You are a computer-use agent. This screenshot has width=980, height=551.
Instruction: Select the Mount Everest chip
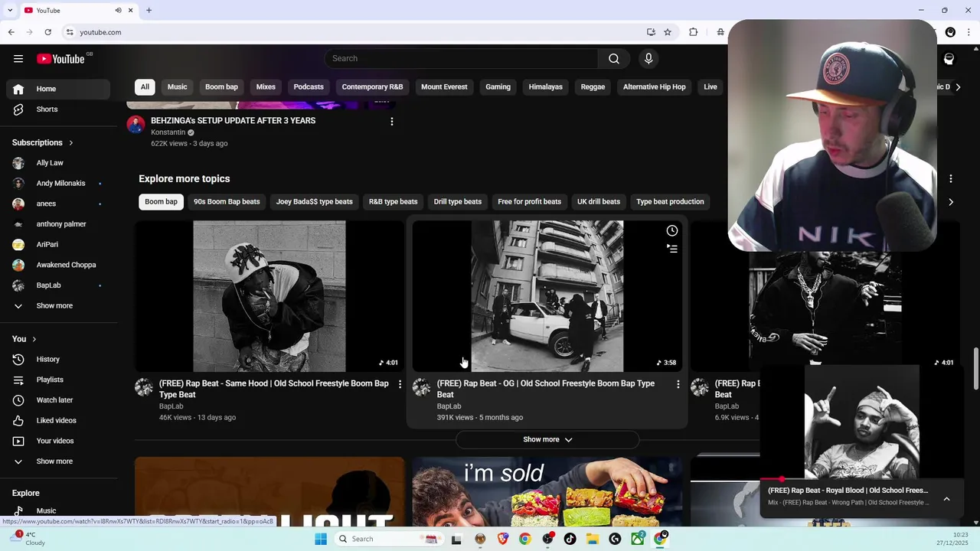point(444,87)
